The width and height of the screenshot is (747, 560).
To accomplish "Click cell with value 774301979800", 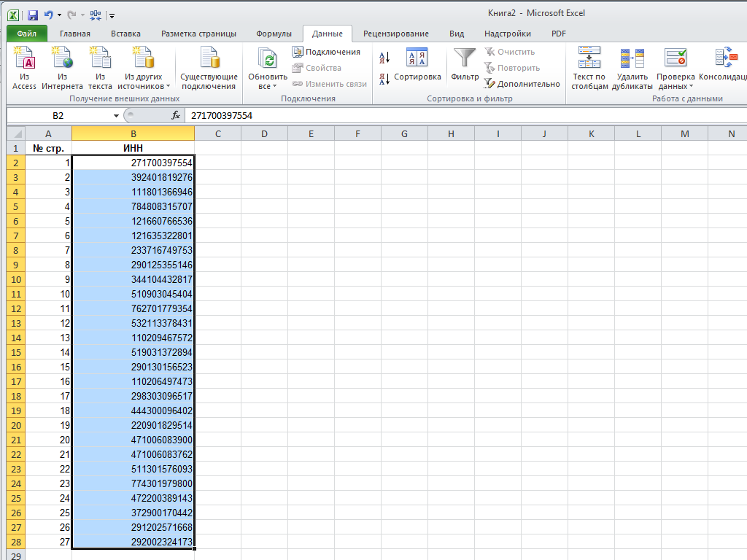I will (133, 484).
